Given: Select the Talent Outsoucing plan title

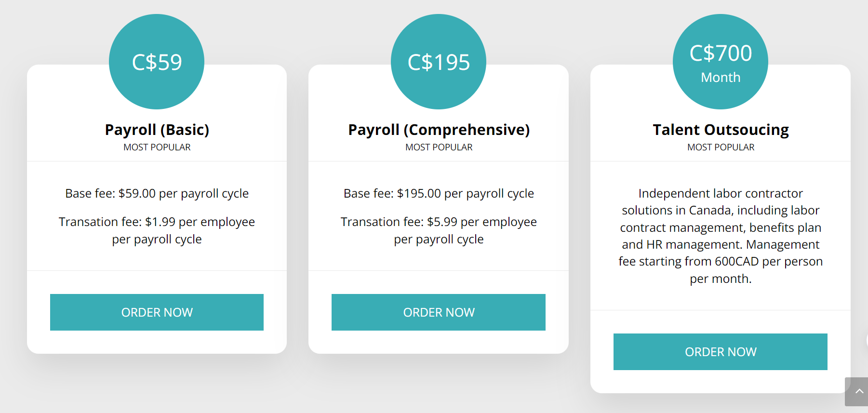Looking at the screenshot, I should 721,130.
